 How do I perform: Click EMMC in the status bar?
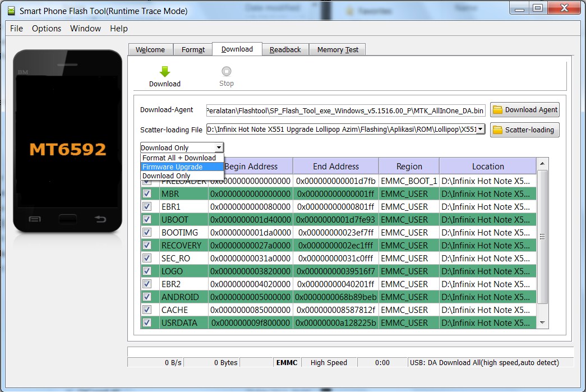point(287,362)
